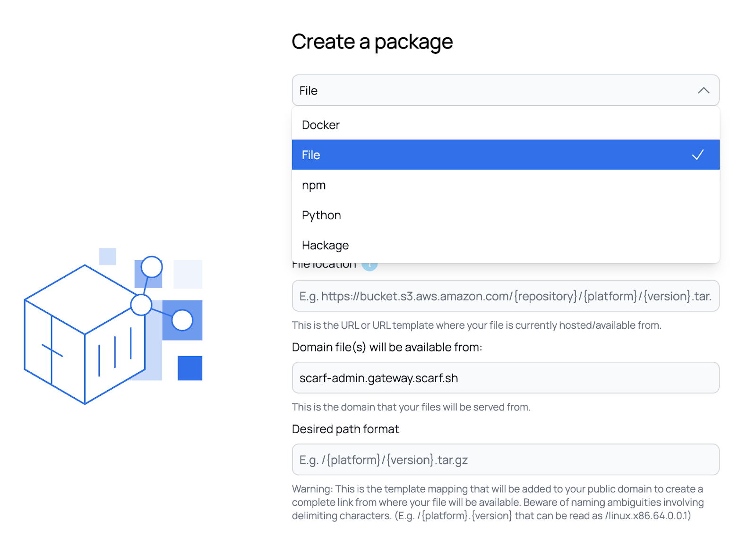Select npm as the package type
This screenshot has width=756, height=538.
coord(314,185)
